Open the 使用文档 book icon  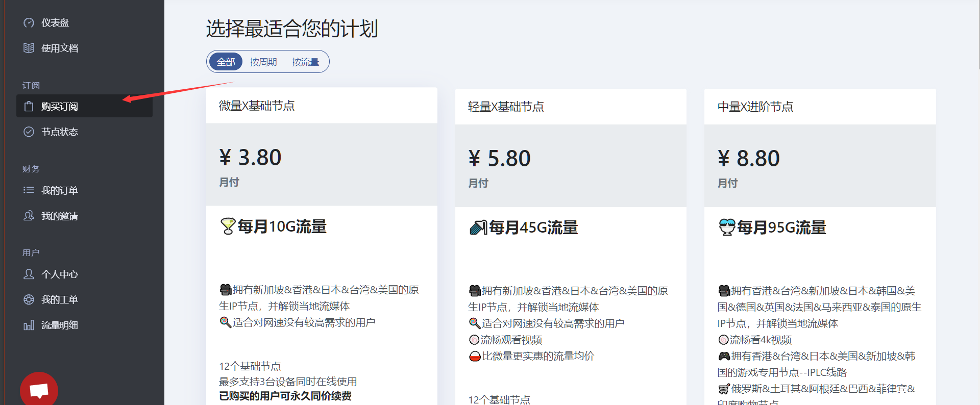[x=29, y=48]
